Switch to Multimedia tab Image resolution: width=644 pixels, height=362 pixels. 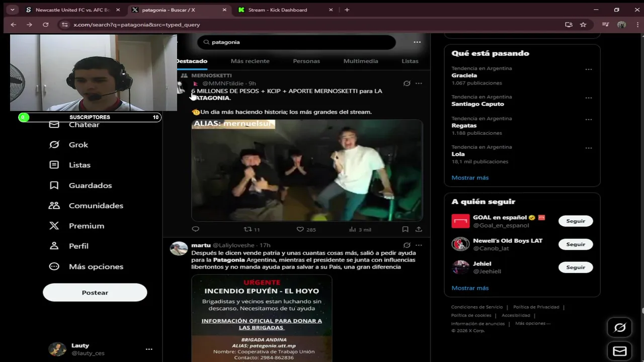361,61
